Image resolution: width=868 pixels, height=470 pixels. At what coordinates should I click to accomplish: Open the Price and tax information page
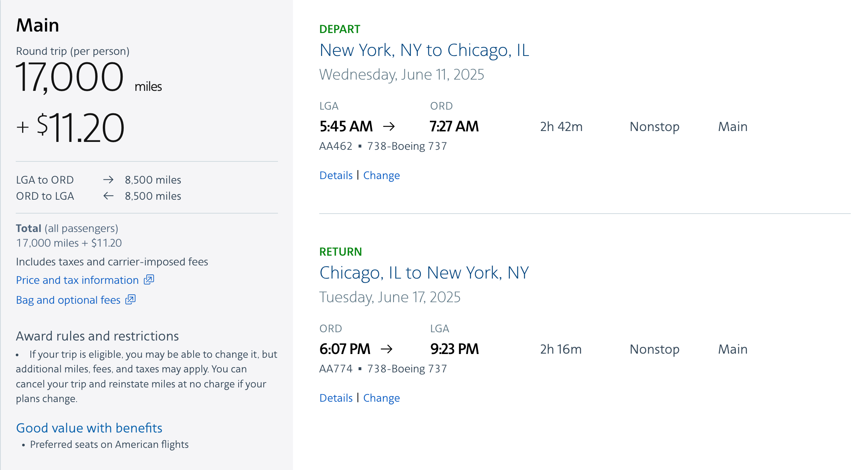tap(77, 280)
